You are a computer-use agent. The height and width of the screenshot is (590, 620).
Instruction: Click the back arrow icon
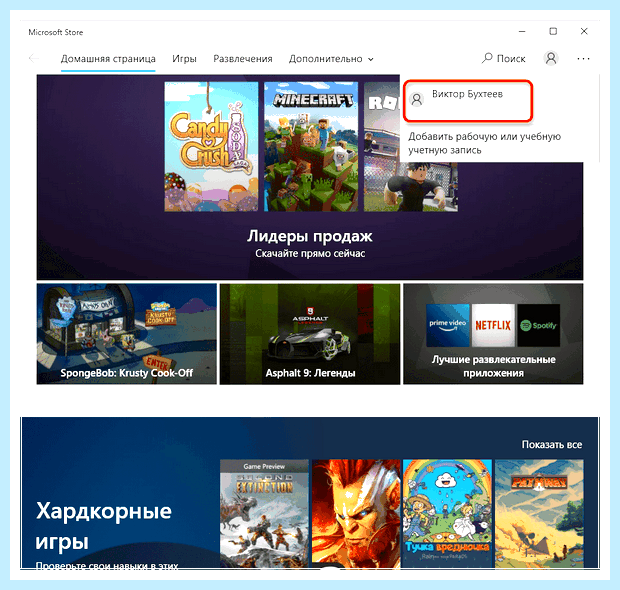(x=34, y=59)
